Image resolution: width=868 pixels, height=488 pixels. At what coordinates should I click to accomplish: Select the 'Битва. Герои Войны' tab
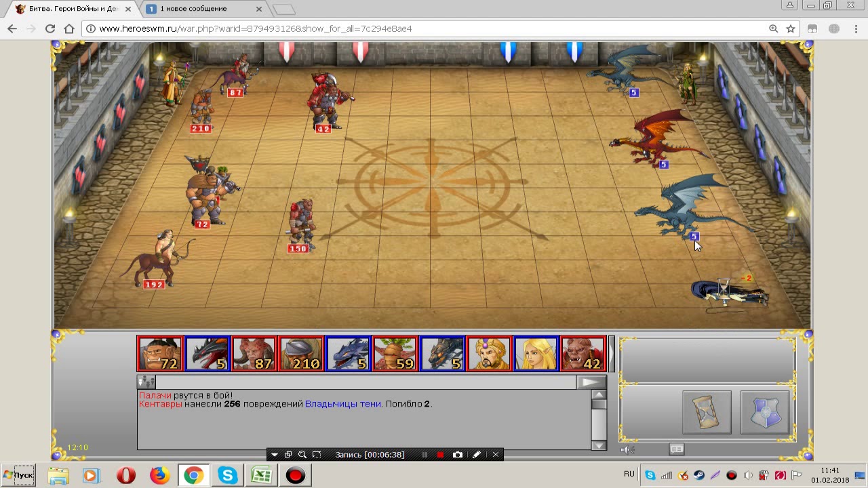[x=73, y=9]
